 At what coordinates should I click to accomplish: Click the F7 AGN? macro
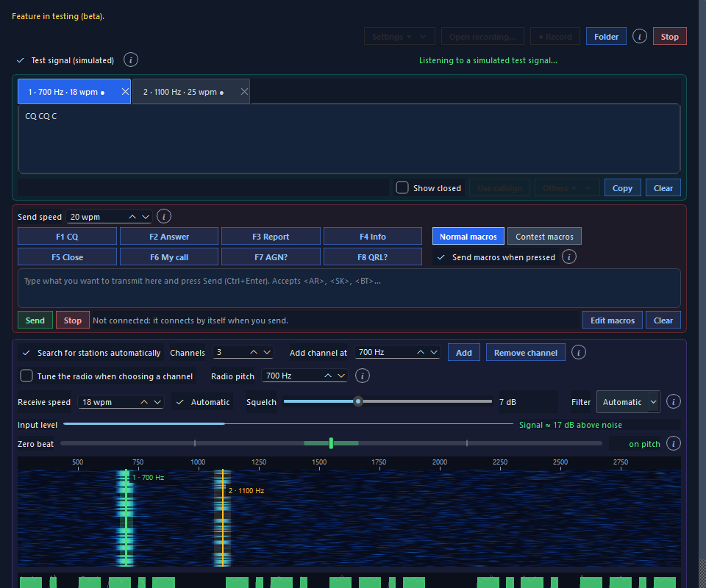[x=271, y=257]
